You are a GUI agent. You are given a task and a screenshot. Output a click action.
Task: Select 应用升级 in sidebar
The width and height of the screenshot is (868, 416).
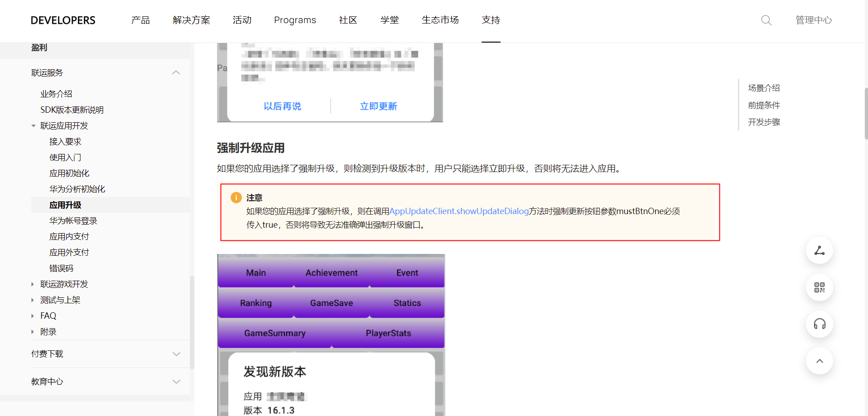point(65,205)
